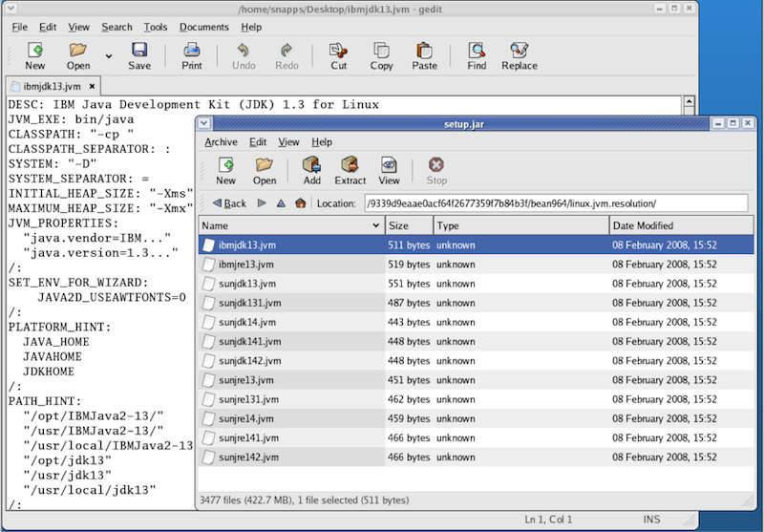Image resolution: width=764 pixels, height=532 pixels.
Task: Open the gedit window menu button
Action: click(x=11, y=9)
